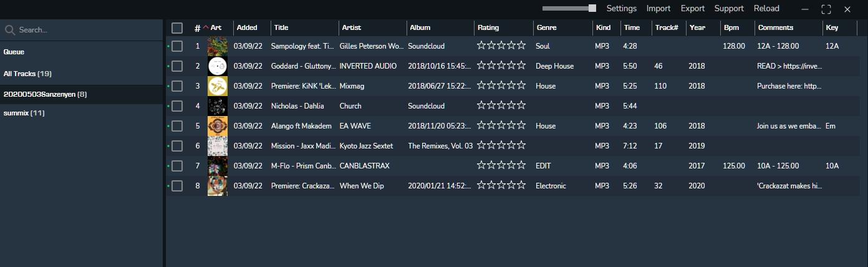The image size is (868, 267).
Task: Set five-star rating on Nicholas - Dahlia
Action: point(521,106)
